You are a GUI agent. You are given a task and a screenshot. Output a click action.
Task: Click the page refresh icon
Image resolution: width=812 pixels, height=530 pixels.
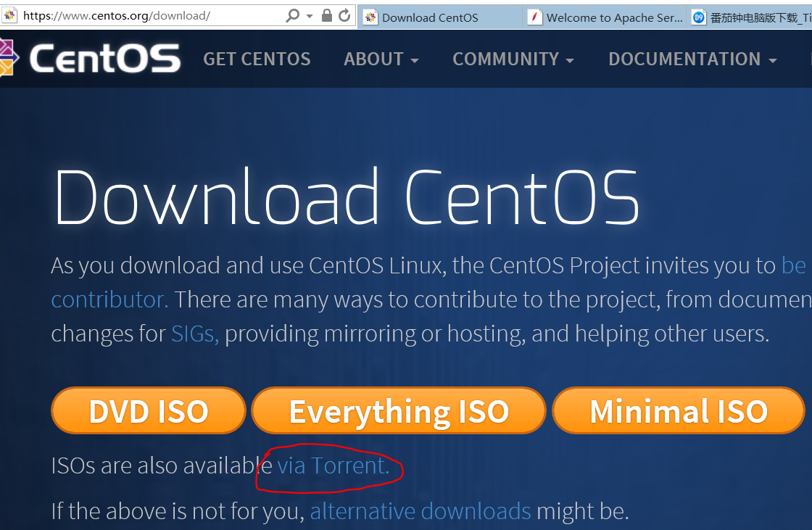(344, 15)
